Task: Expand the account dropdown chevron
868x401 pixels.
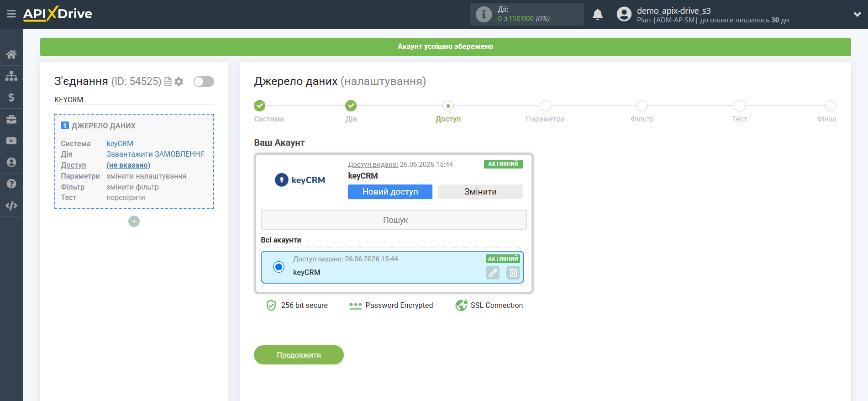Action: pos(857,14)
